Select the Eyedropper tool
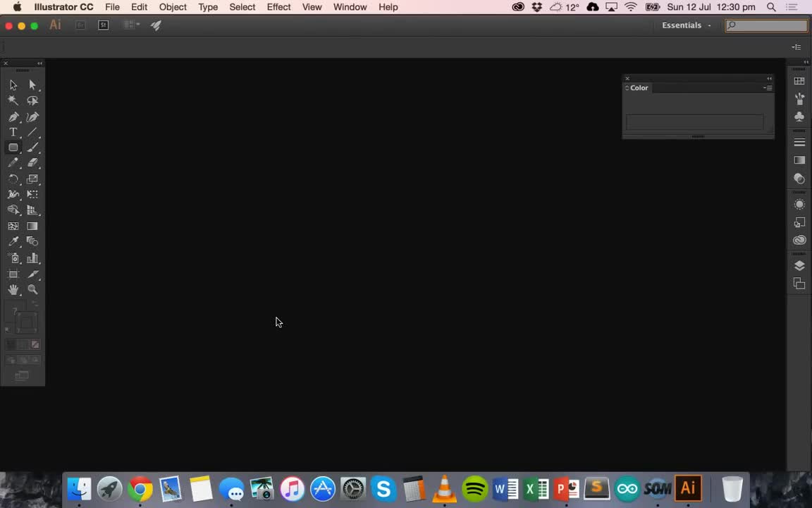812x508 pixels. [x=13, y=241]
